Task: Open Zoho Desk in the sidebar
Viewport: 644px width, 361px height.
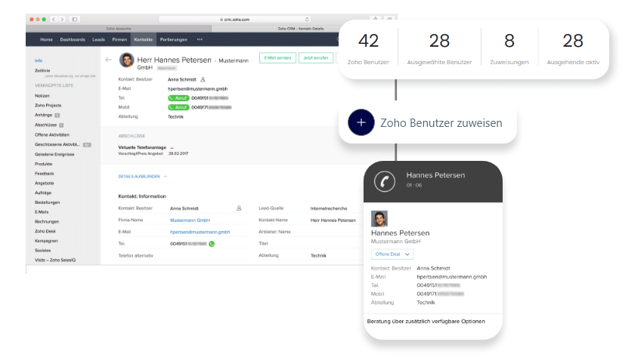Action: (x=45, y=231)
